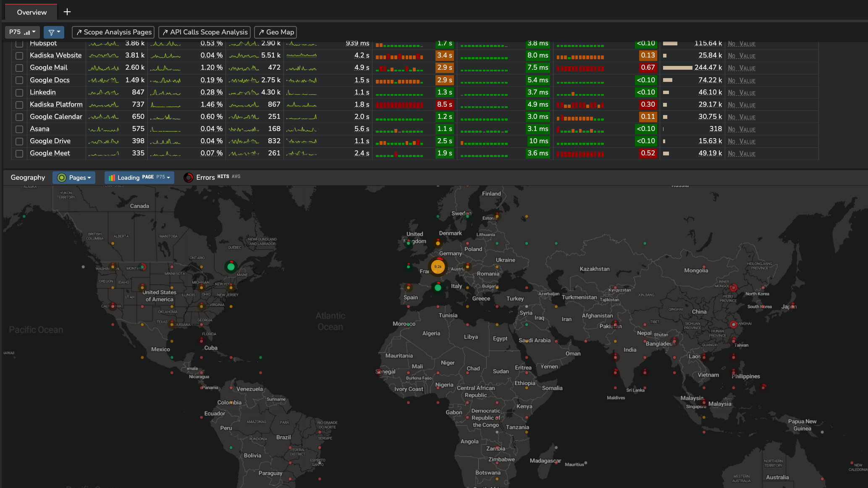Select the Google Meet row checkbox
Screen dimensions: 868x488
point(19,154)
